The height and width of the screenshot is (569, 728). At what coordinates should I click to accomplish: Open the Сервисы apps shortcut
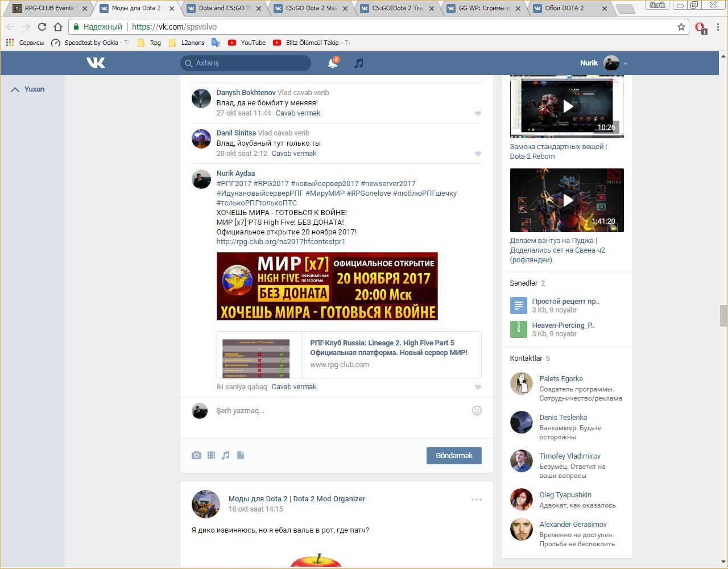25,43
